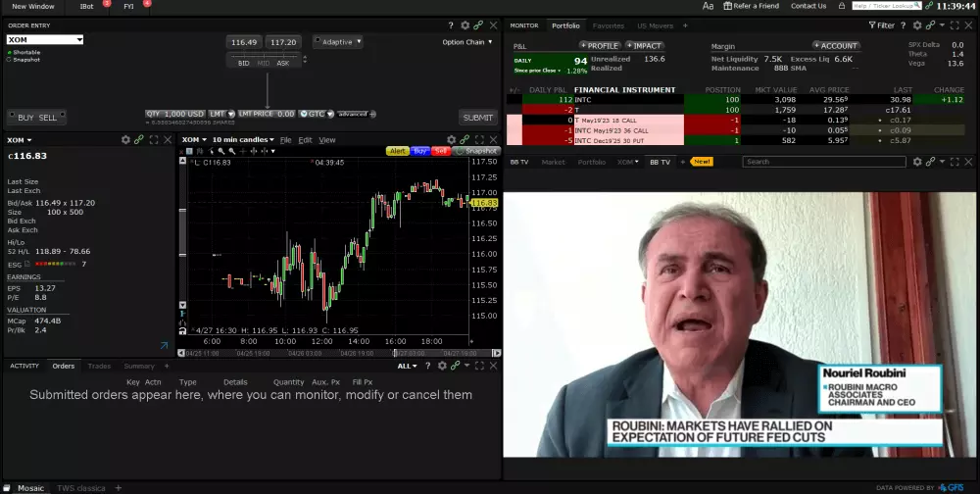Select MID on the price slider
Image resolution: width=980 pixels, height=494 pixels.
(x=263, y=63)
